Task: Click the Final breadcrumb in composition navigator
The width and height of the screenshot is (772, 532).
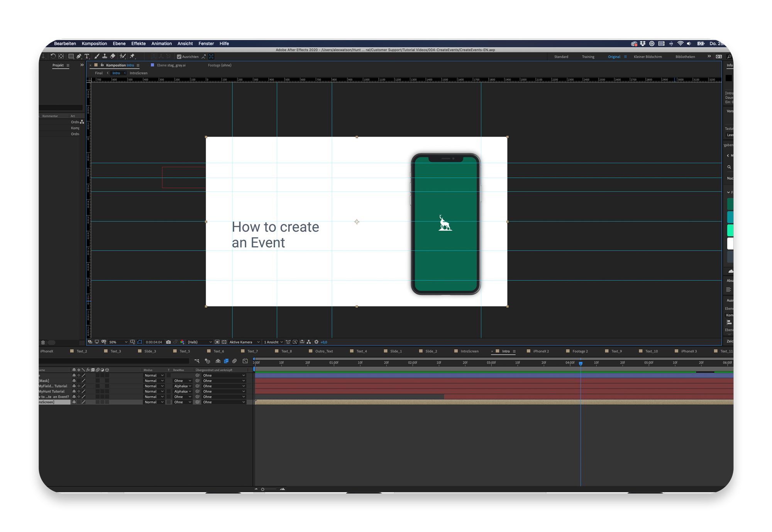Action: tap(99, 73)
